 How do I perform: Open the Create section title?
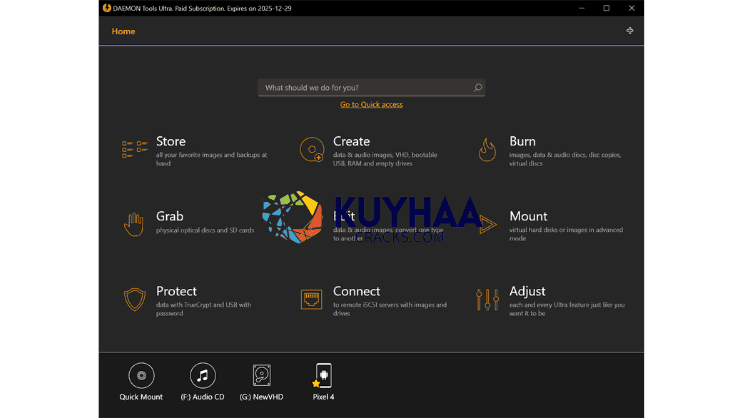[351, 141]
